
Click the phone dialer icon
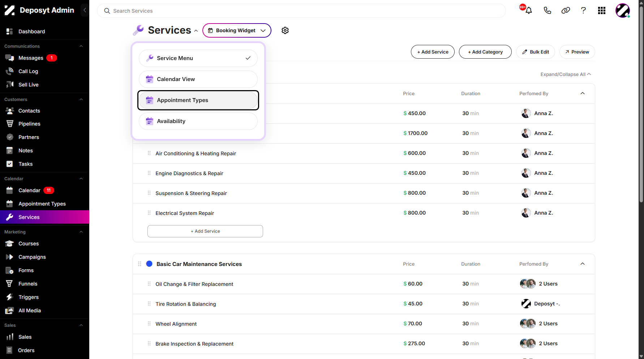548,10
